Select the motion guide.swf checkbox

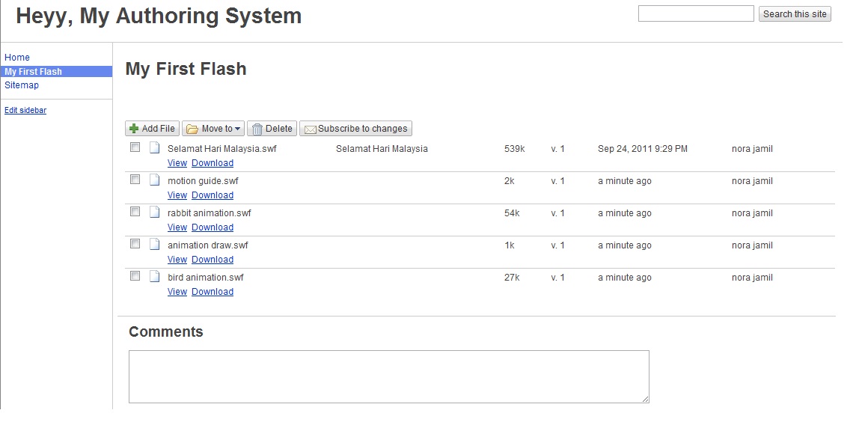[x=135, y=180]
